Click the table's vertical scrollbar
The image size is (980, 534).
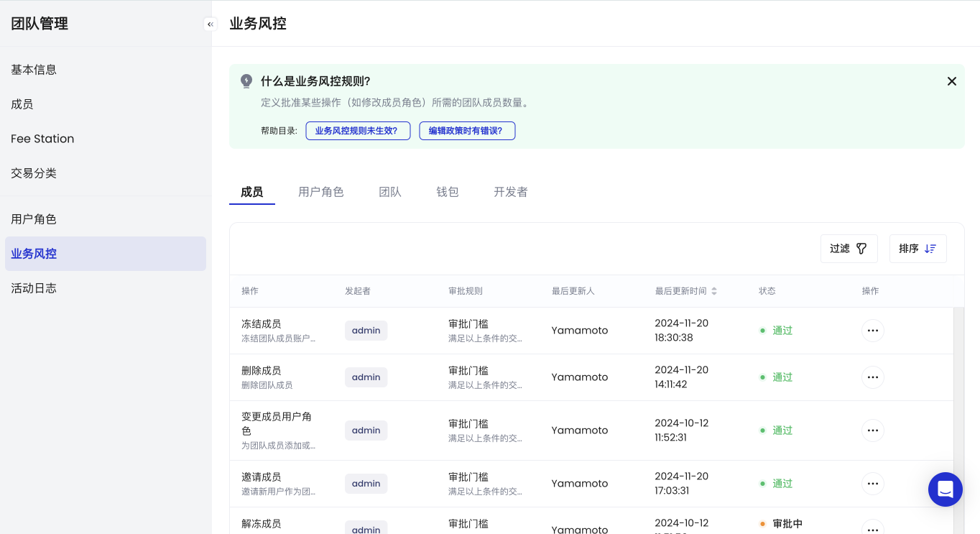(958, 420)
